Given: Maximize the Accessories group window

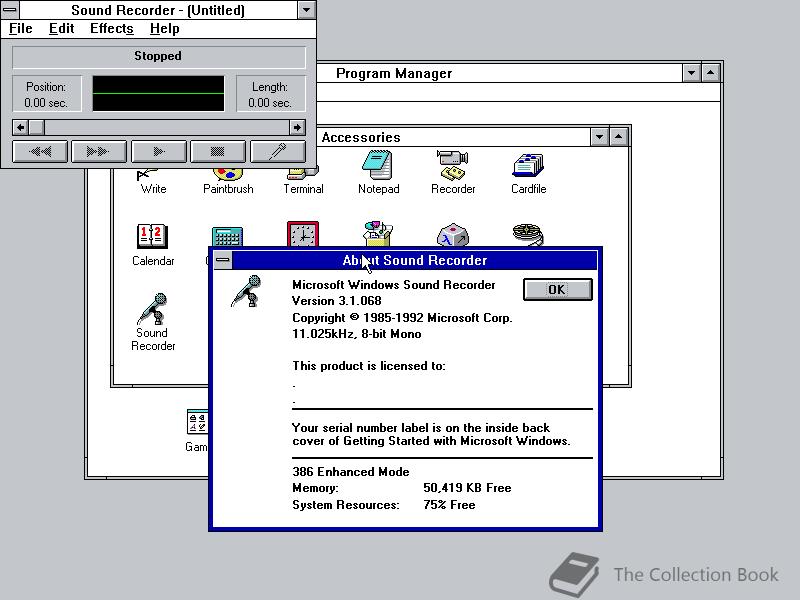Looking at the screenshot, I should pos(618,137).
